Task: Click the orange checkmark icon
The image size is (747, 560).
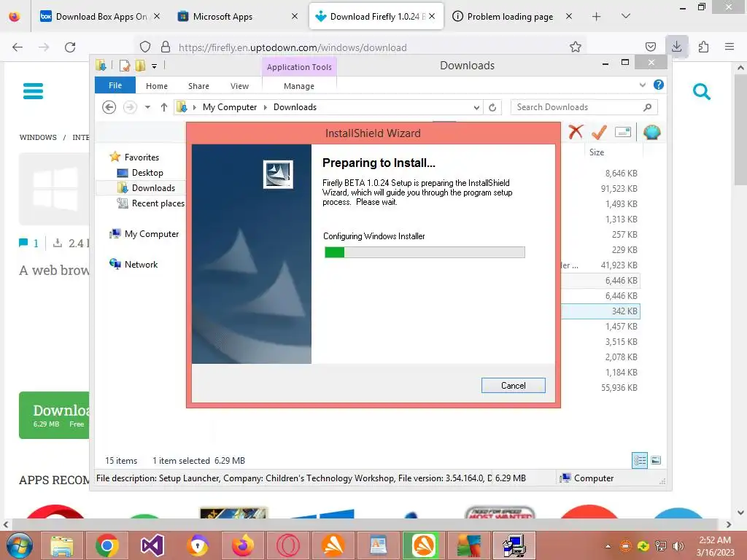Action: click(x=599, y=132)
